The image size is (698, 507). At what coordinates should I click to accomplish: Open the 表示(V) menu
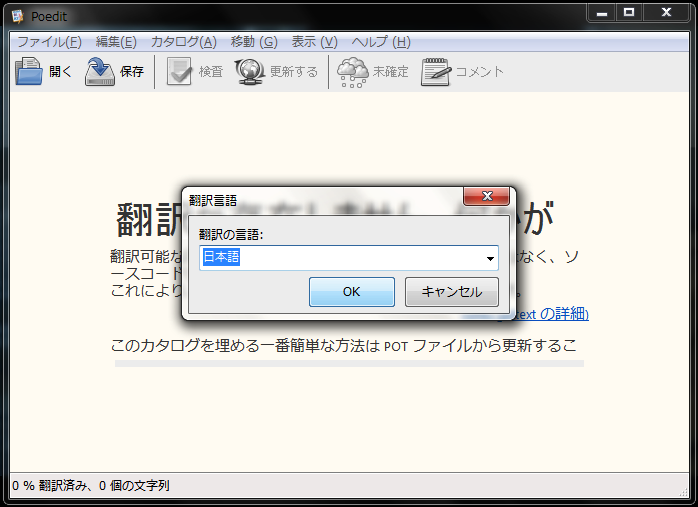click(x=314, y=42)
